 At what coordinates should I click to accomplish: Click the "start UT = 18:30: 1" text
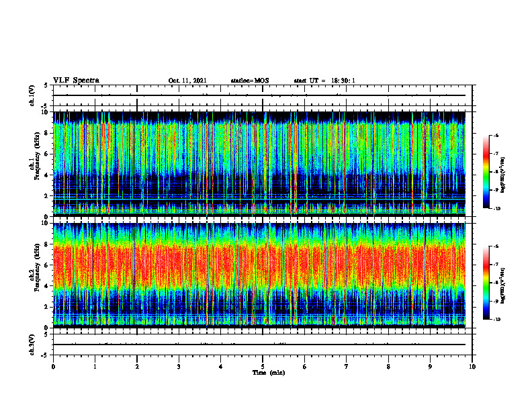click(324, 81)
